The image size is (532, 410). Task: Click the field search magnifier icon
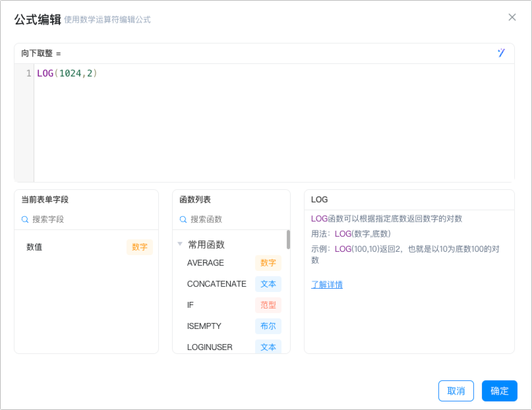click(x=25, y=220)
